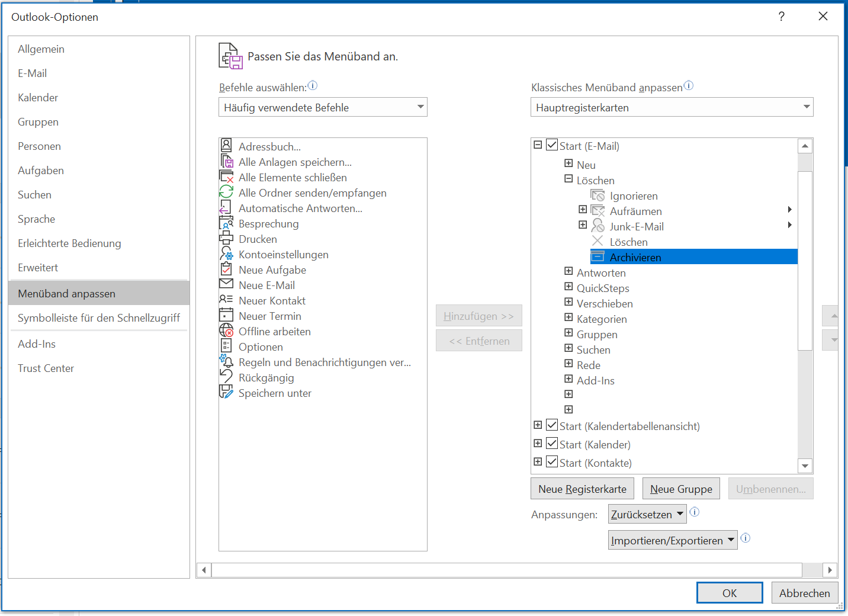Collapse the Löschen group
Viewport: 848px width, 616px height.
tap(568, 179)
